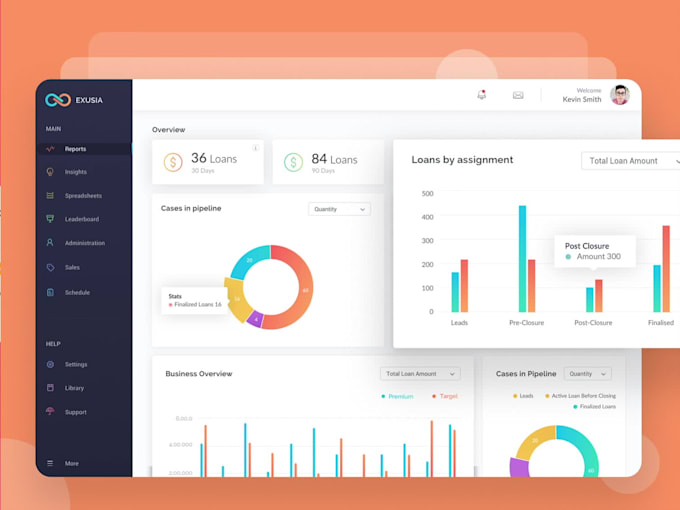Image resolution: width=680 pixels, height=510 pixels.
Task: Click the purple donut segment labeled 4
Action: [x=256, y=319]
